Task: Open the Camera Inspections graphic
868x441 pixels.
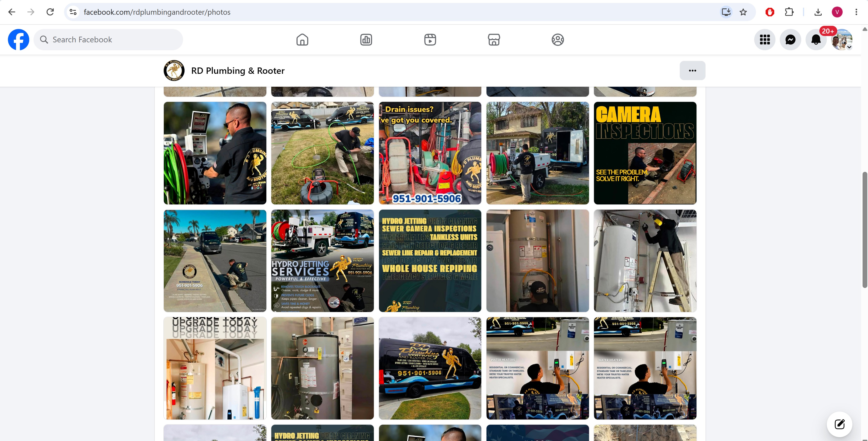Action: click(645, 153)
